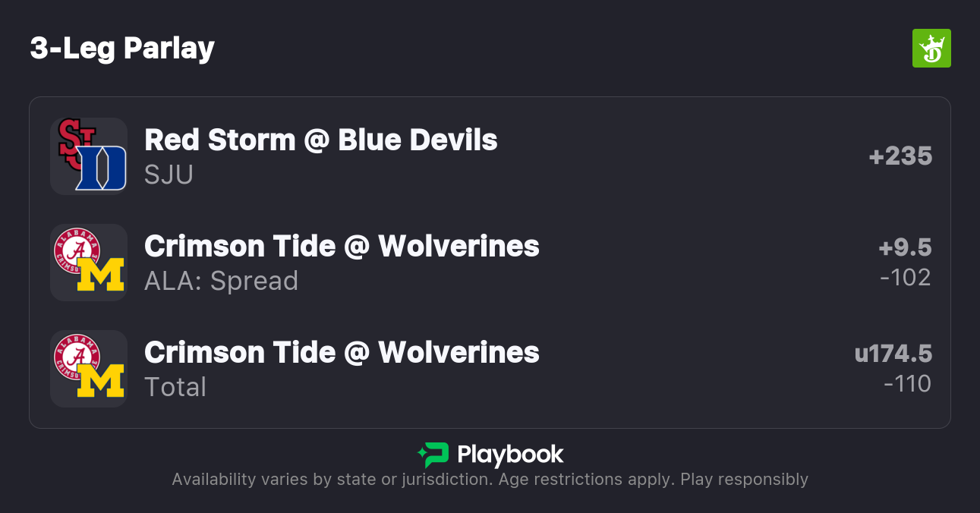Open Crimson Tide @ Wolverines in the Total leg

click(x=342, y=353)
